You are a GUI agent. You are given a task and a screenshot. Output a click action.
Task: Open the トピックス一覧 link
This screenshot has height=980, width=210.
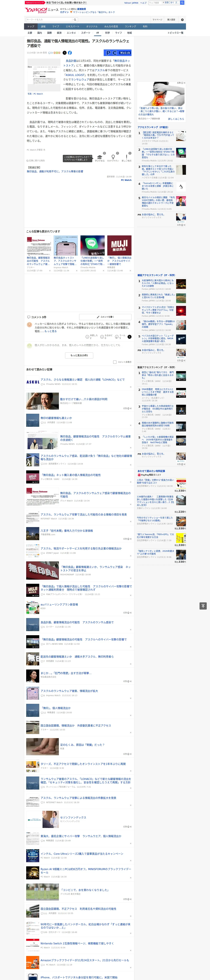pyautogui.click(x=175, y=33)
